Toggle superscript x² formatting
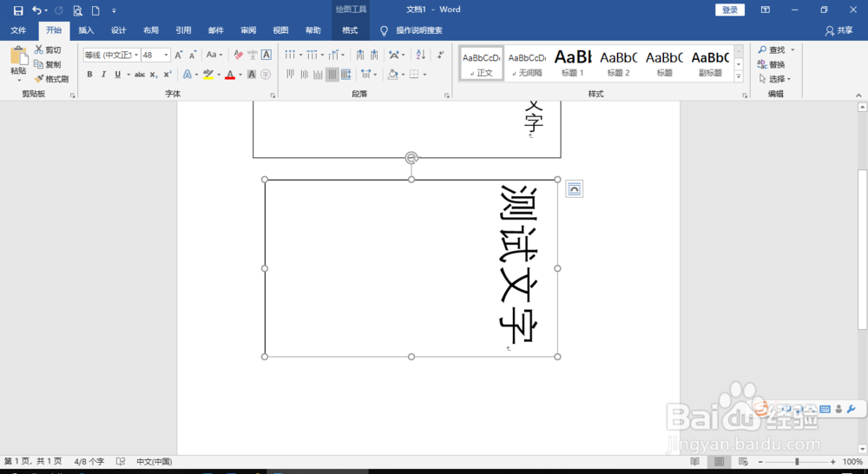The height and width of the screenshot is (474, 868). 168,74
